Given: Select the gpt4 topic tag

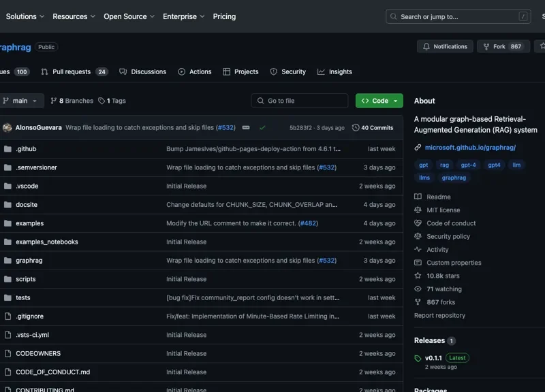Looking at the screenshot, I should pos(494,165).
